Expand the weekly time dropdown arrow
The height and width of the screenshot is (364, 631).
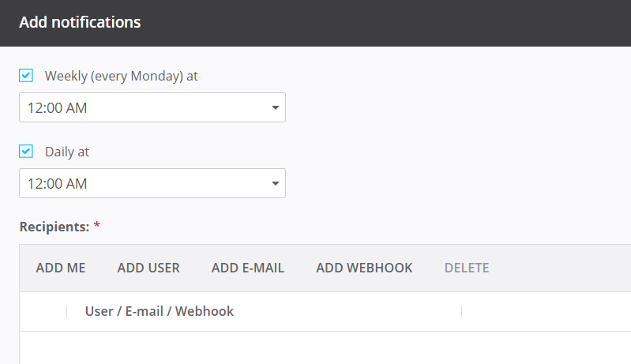275,107
